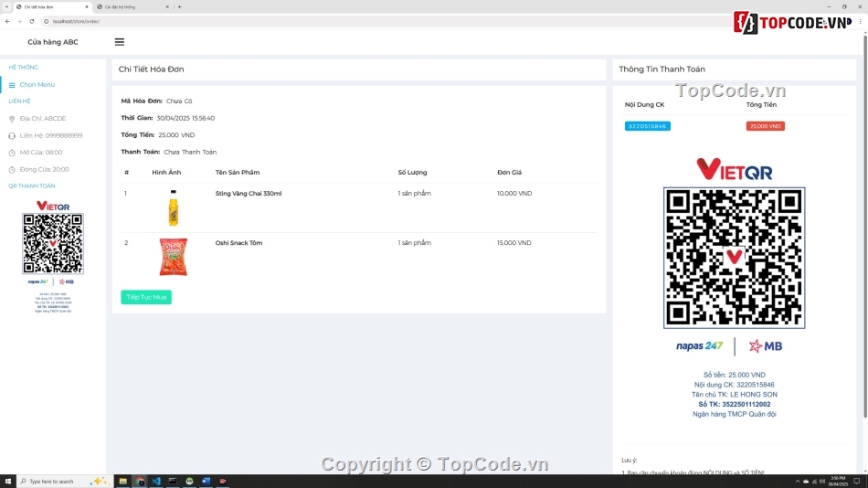This screenshot has height=488, width=868.
Task: Click the 15.000 VND price cell
Action: [514, 242]
